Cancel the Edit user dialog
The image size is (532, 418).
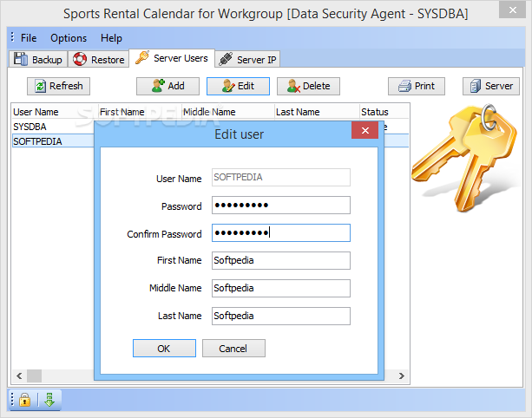tap(233, 348)
